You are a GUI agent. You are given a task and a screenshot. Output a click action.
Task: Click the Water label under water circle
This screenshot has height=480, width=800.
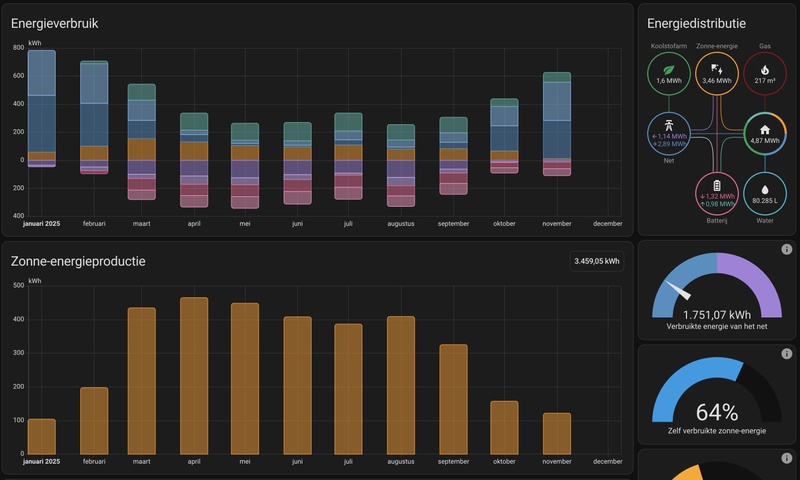pos(764,221)
